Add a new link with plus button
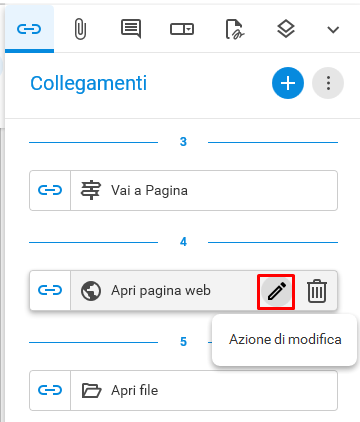Screen dimensions: 360x422 click(288, 83)
